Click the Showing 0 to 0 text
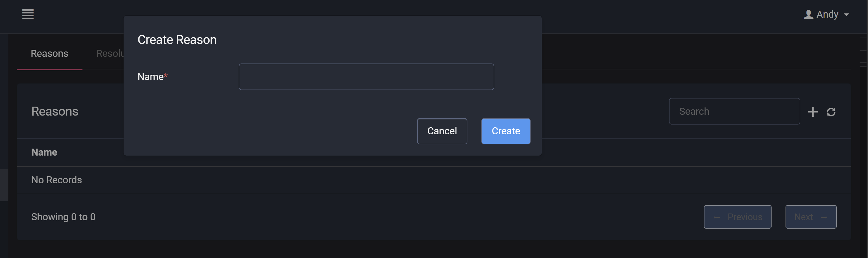868x258 pixels. click(x=63, y=217)
